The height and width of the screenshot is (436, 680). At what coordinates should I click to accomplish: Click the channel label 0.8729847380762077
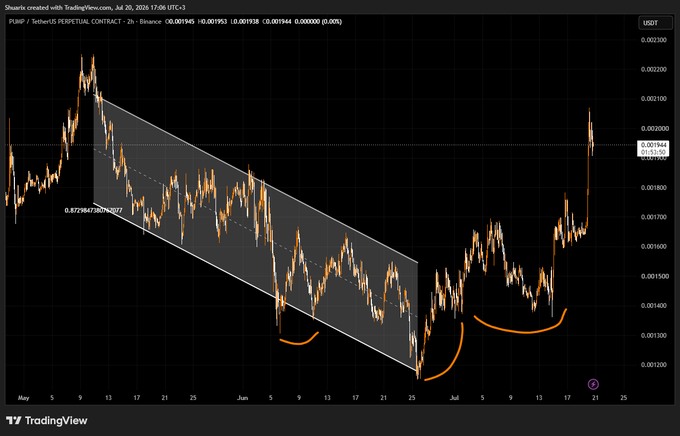tap(93, 210)
